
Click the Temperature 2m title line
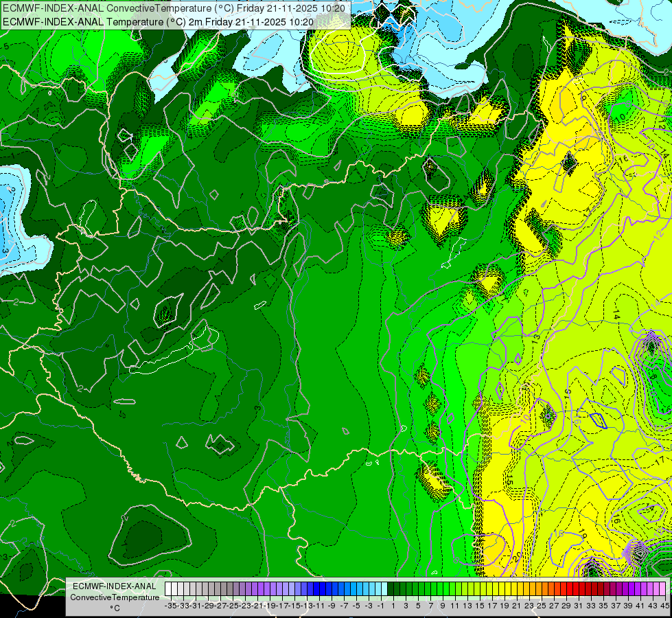[158, 22]
